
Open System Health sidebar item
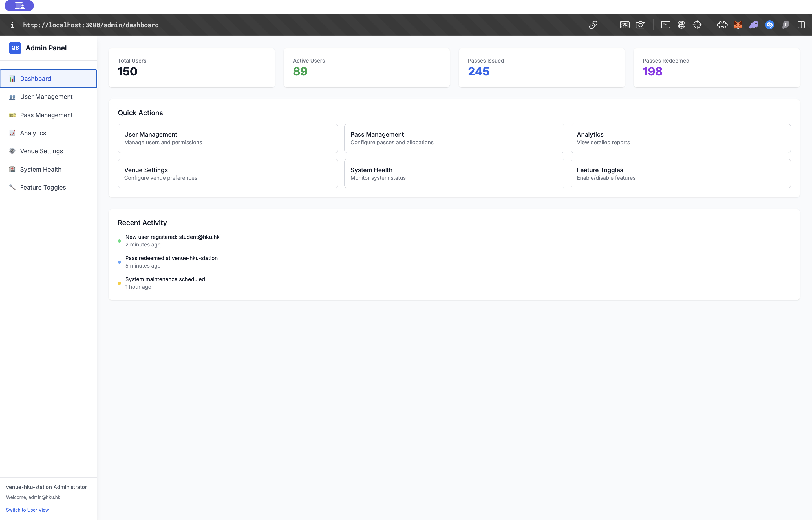tap(41, 170)
